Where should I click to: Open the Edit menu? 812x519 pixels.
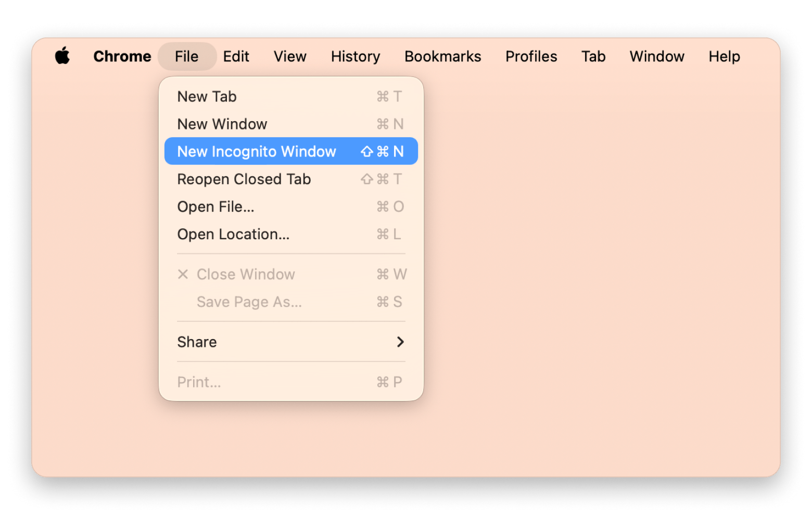[236, 56]
